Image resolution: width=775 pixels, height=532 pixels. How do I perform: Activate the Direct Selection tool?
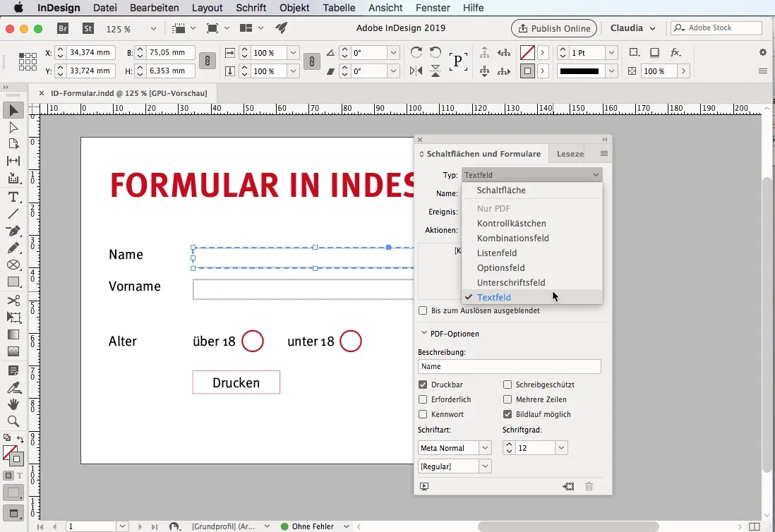[x=13, y=126]
